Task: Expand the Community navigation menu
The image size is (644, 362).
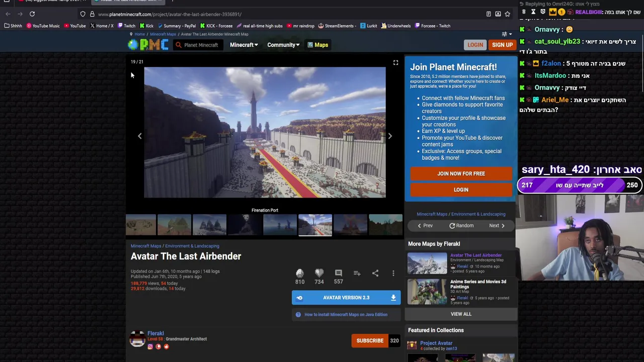Action: (283, 45)
